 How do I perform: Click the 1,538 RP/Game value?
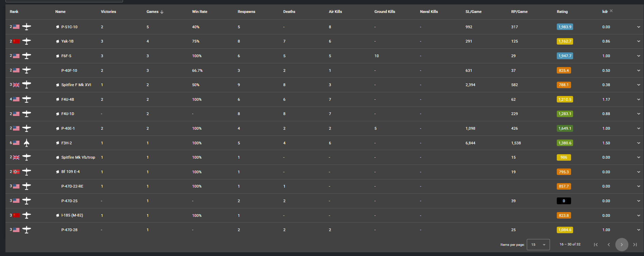pos(516,143)
